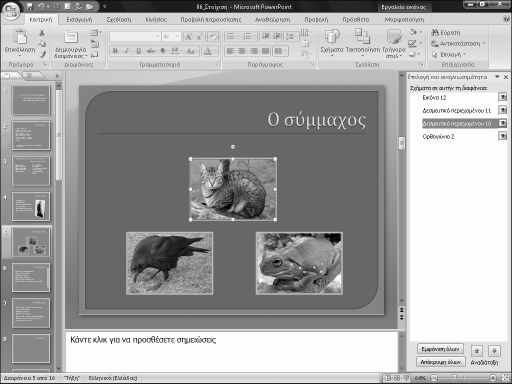Open the Σχεδίαση ribbon tab
This screenshot has height=384, width=512.
click(119, 20)
